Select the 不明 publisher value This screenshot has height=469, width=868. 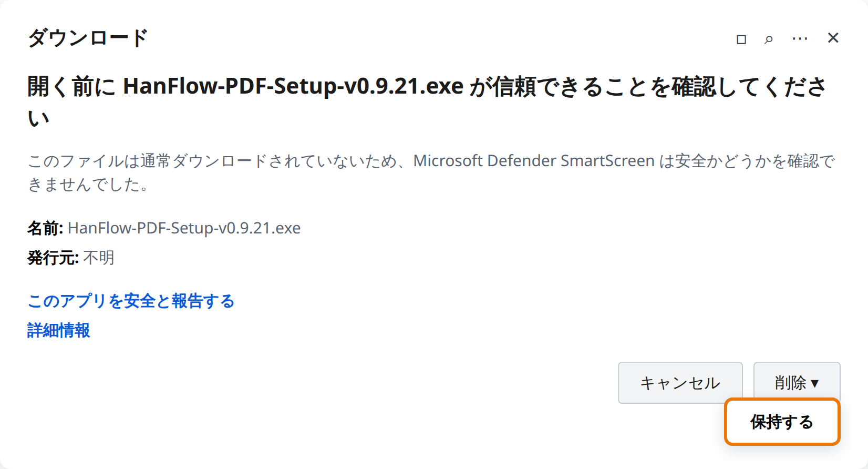(99, 258)
